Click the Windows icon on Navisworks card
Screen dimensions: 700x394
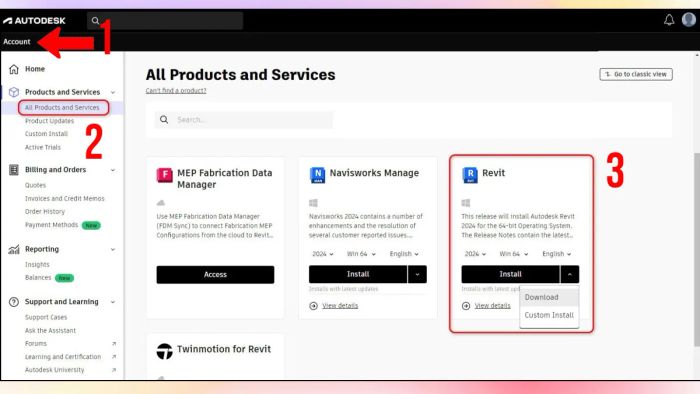coord(313,203)
